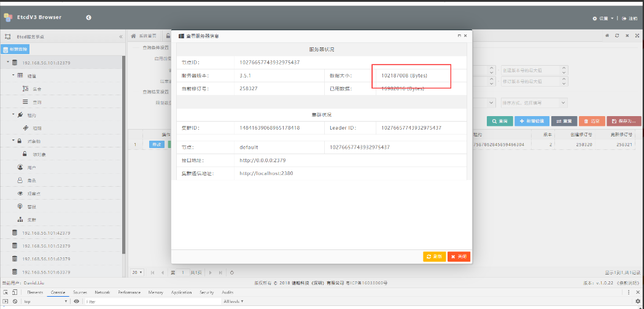Open the settings gear dropdown in header
This screenshot has height=309, width=644.
(x=603, y=18)
